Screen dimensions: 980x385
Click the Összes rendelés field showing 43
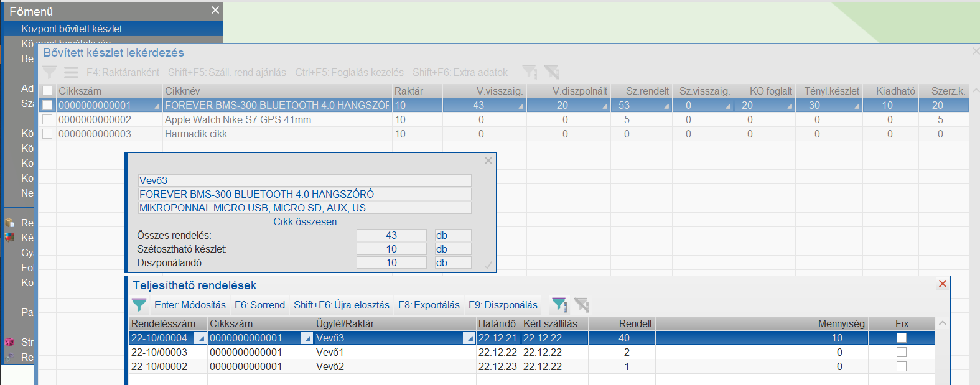coord(391,235)
